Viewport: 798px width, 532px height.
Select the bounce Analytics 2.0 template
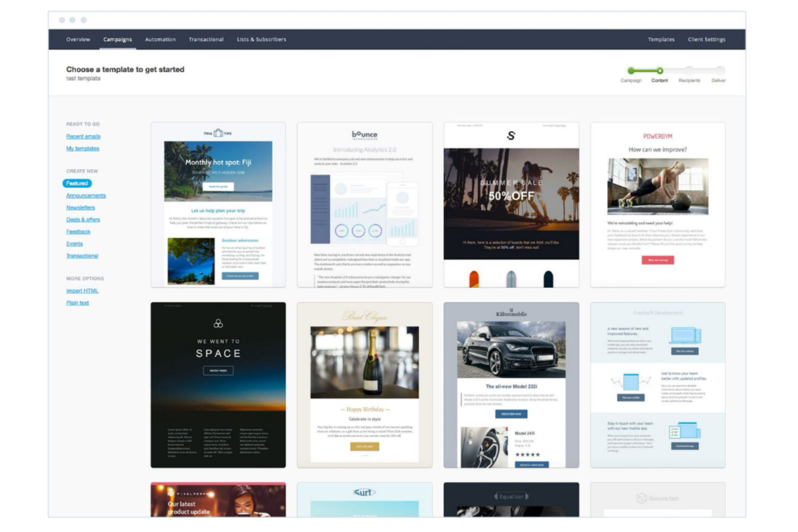coord(364,205)
